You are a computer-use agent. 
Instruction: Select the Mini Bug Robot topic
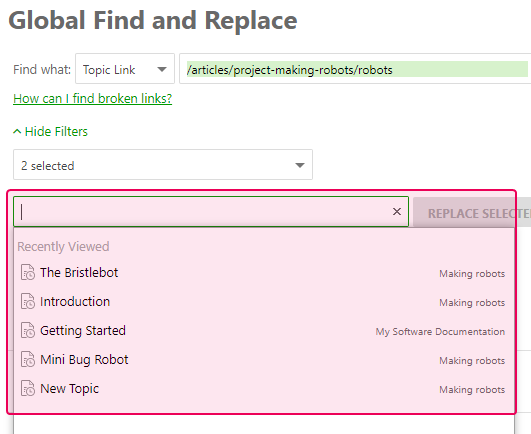point(264,360)
